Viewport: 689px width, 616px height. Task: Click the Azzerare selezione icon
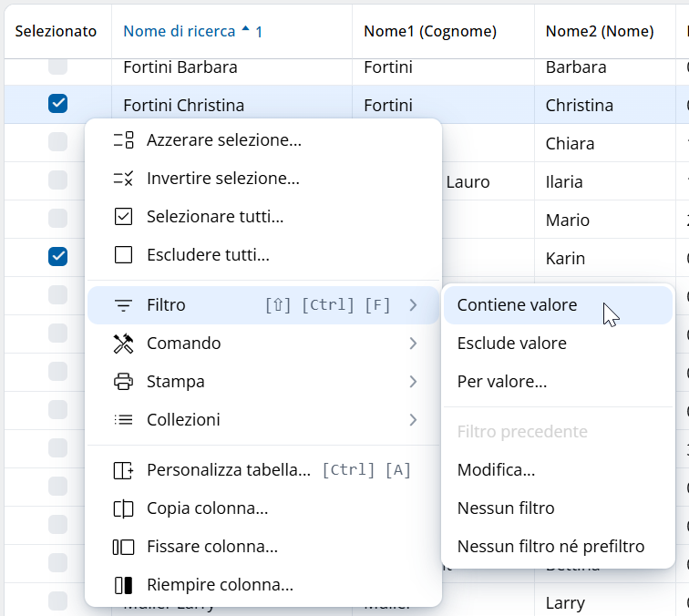point(123,140)
